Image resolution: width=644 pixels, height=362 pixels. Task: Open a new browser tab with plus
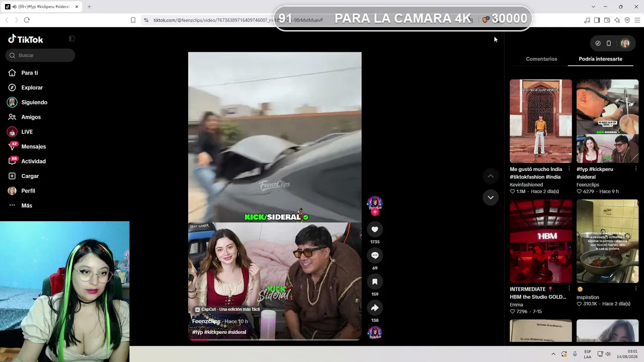click(x=89, y=7)
